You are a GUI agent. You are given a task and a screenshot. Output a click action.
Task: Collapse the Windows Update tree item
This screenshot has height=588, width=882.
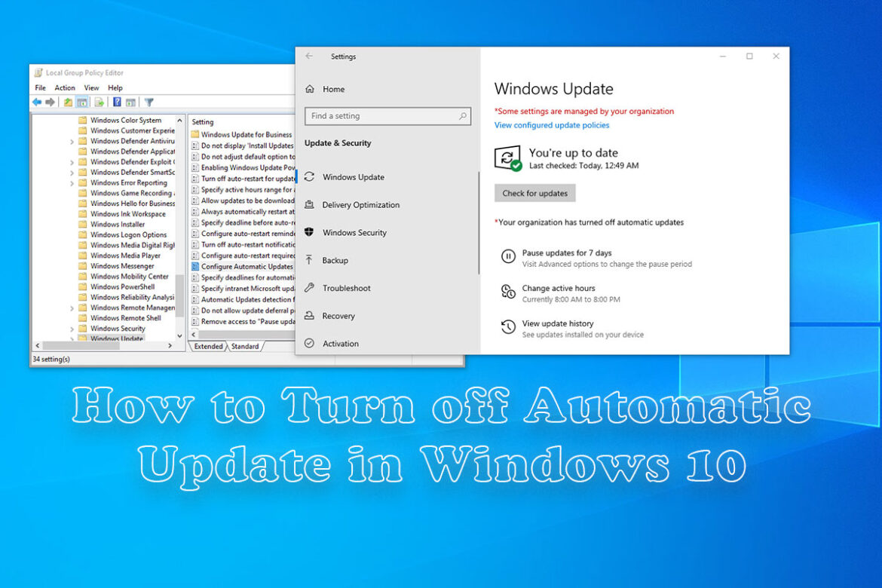(x=70, y=338)
